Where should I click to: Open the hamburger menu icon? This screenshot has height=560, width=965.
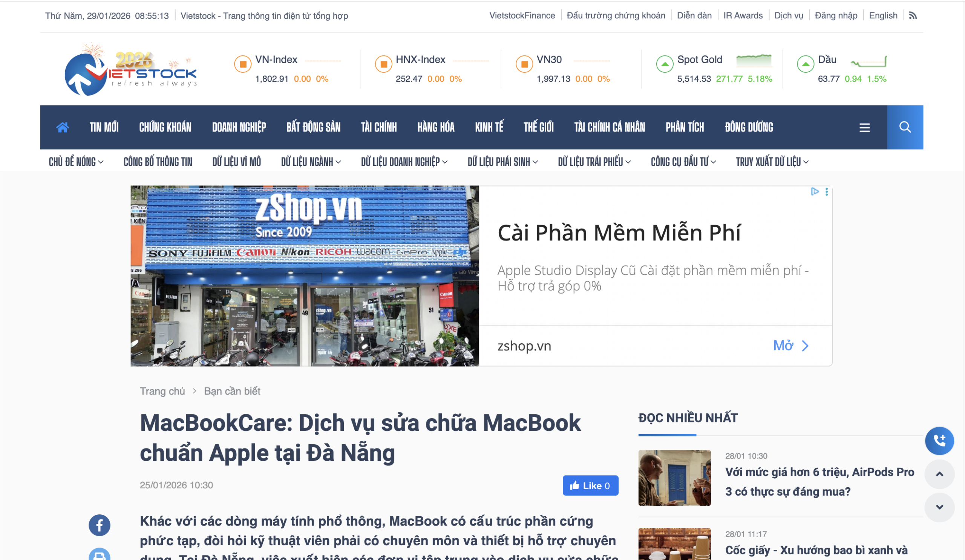tap(864, 127)
